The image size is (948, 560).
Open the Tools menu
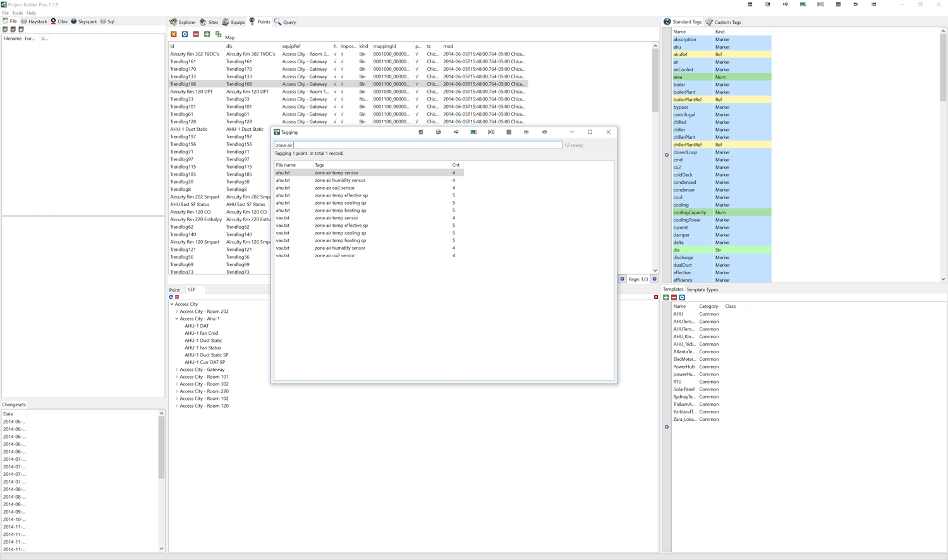point(17,13)
